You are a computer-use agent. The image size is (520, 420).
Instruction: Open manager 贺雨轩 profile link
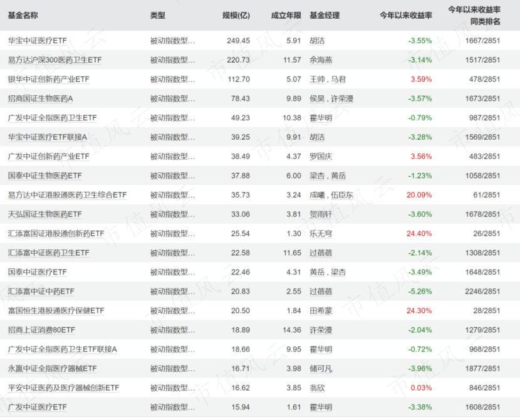point(321,214)
